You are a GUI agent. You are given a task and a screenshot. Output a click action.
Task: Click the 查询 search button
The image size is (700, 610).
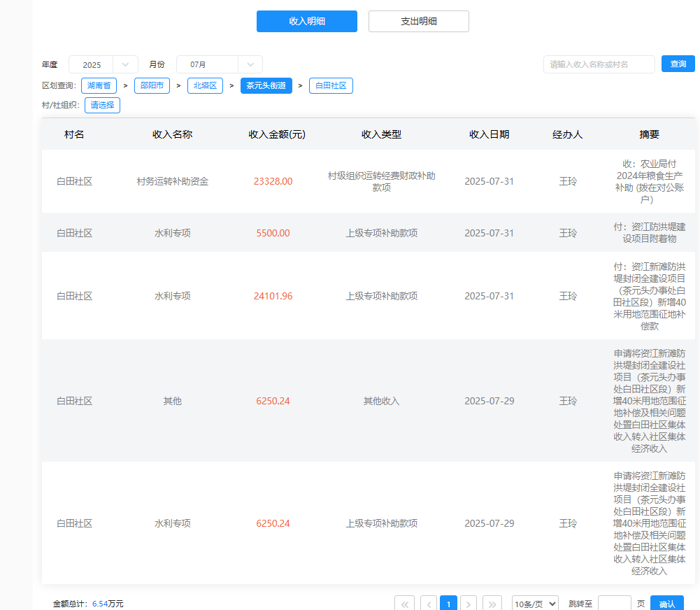[678, 64]
